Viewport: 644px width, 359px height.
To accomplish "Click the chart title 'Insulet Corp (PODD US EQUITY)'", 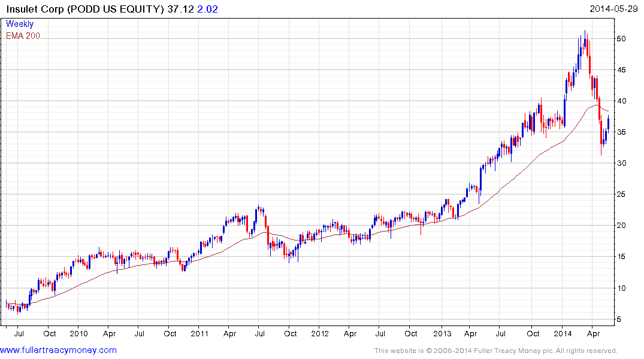I will 85,9.
